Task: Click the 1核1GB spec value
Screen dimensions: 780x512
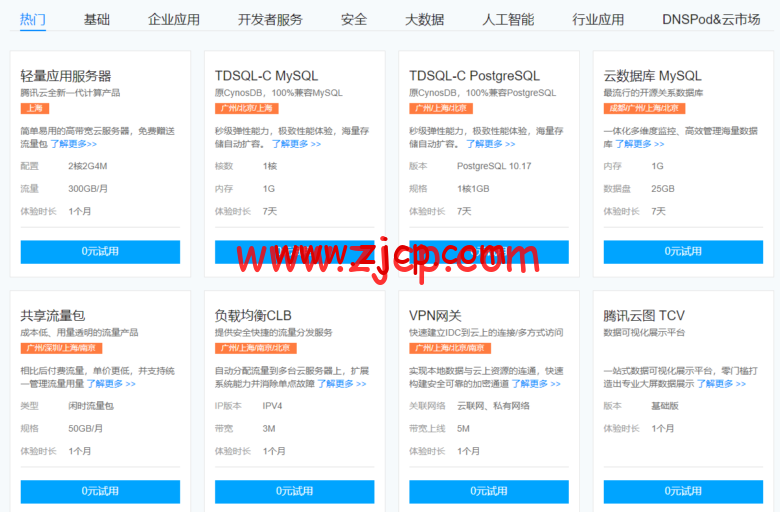Action: coord(473,189)
